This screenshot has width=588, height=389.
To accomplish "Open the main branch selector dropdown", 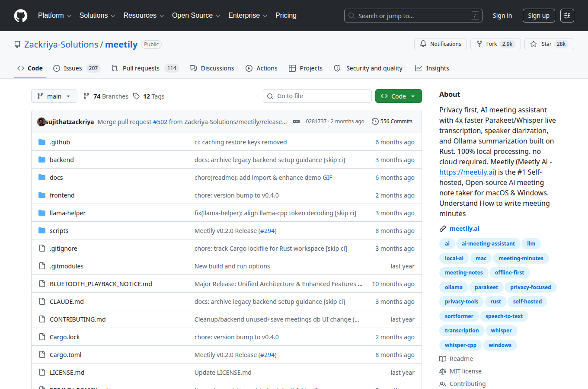I will pos(54,96).
